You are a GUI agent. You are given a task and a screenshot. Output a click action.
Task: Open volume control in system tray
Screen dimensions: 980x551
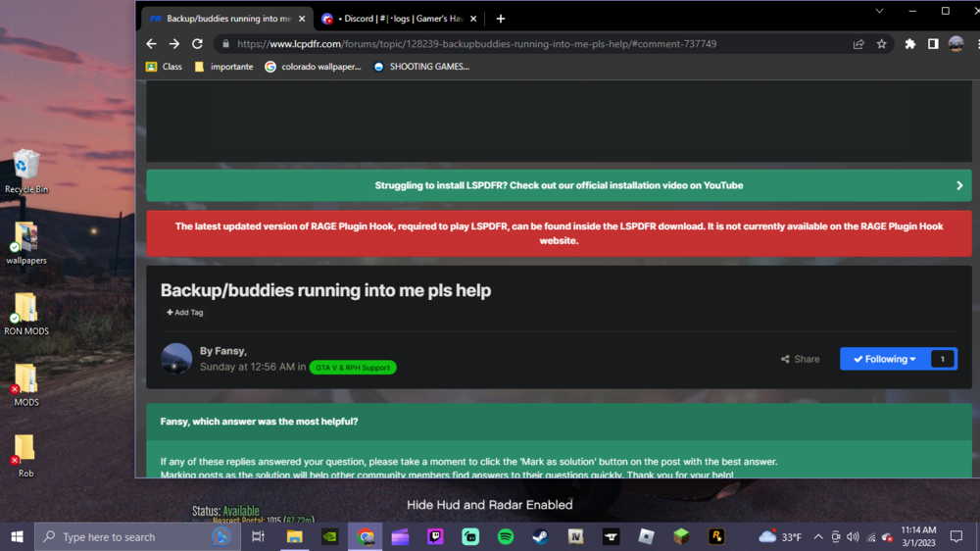pyautogui.click(x=854, y=536)
